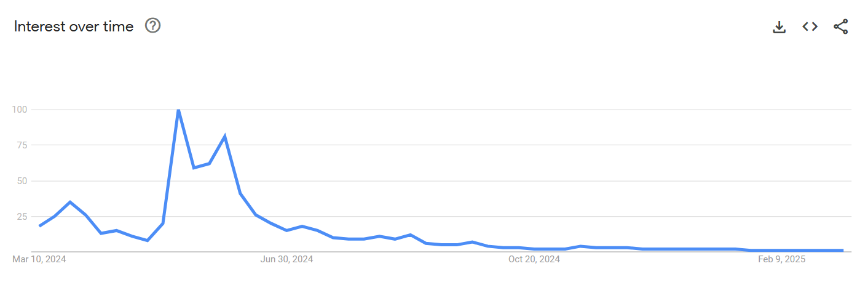Click the 75 value on the vertical axis

click(x=22, y=145)
